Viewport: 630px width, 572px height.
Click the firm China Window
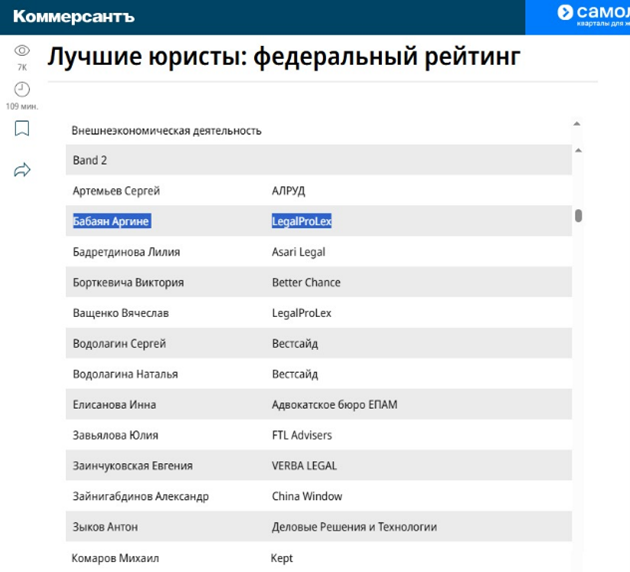coord(307,496)
